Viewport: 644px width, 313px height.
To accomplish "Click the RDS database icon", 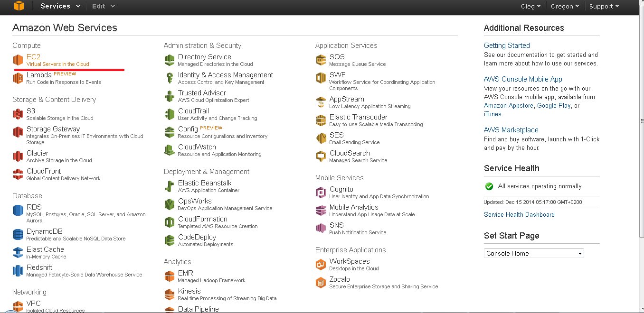I will point(18,211).
